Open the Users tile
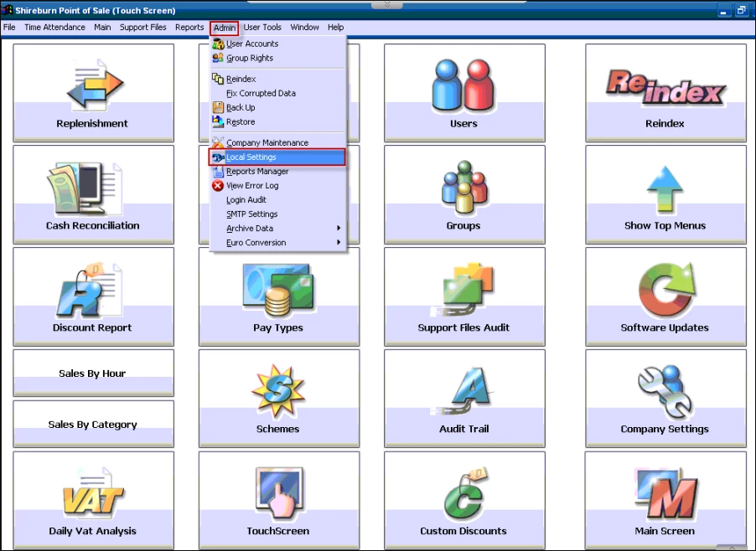The width and height of the screenshot is (756, 551). pos(464,92)
